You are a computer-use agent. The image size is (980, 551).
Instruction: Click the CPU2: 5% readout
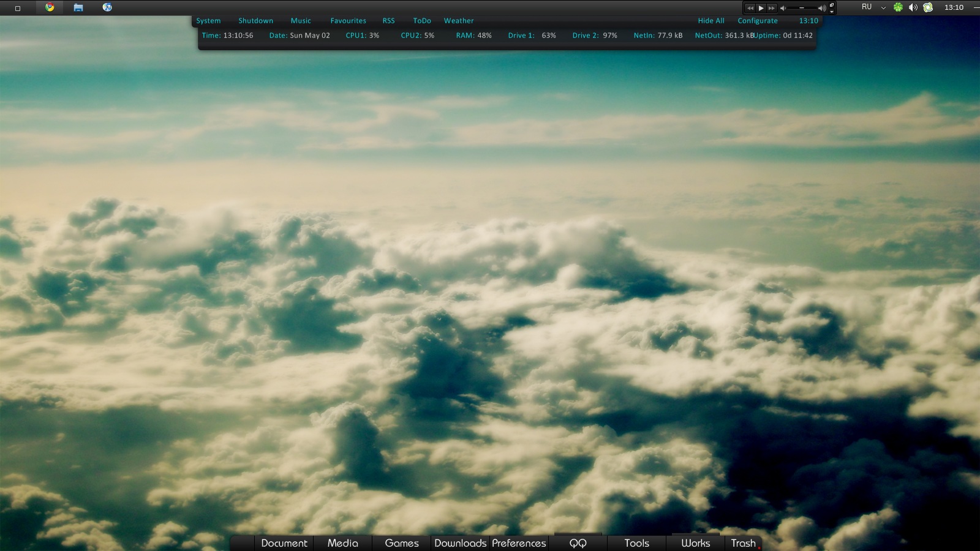pyautogui.click(x=418, y=36)
